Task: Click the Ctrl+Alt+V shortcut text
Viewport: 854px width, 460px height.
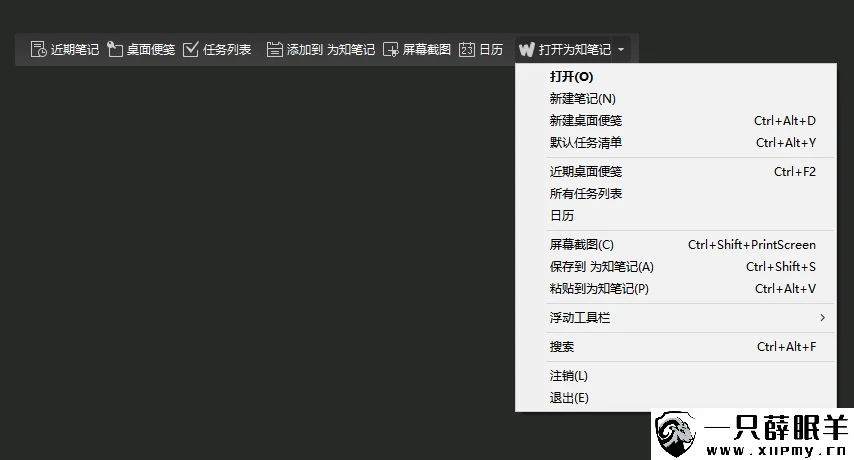Action: (x=785, y=289)
